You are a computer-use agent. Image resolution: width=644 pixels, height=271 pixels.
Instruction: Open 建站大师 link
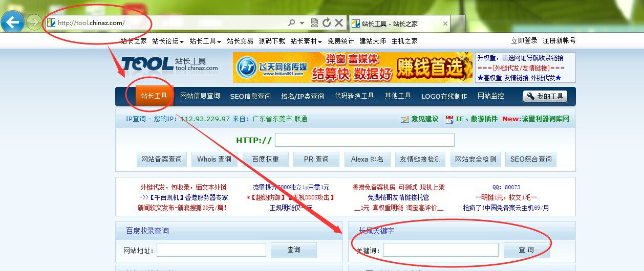pyautogui.click(x=373, y=41)
